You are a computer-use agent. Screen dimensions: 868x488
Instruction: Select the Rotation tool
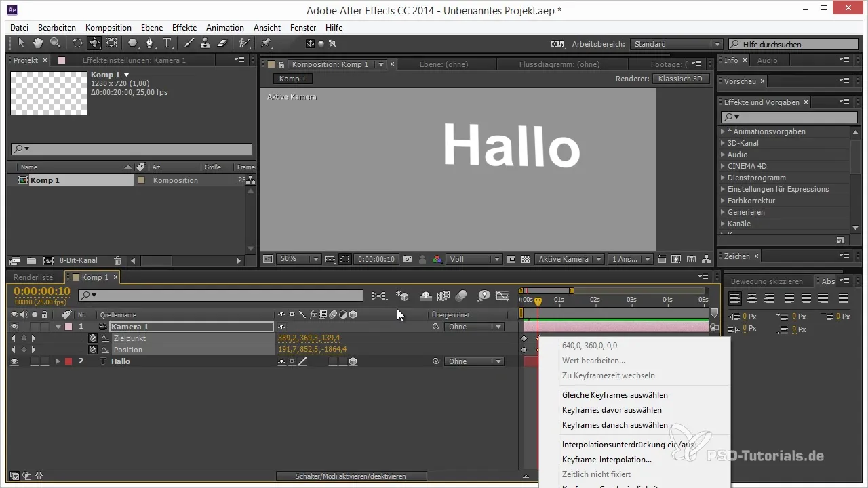pos(77,43)
